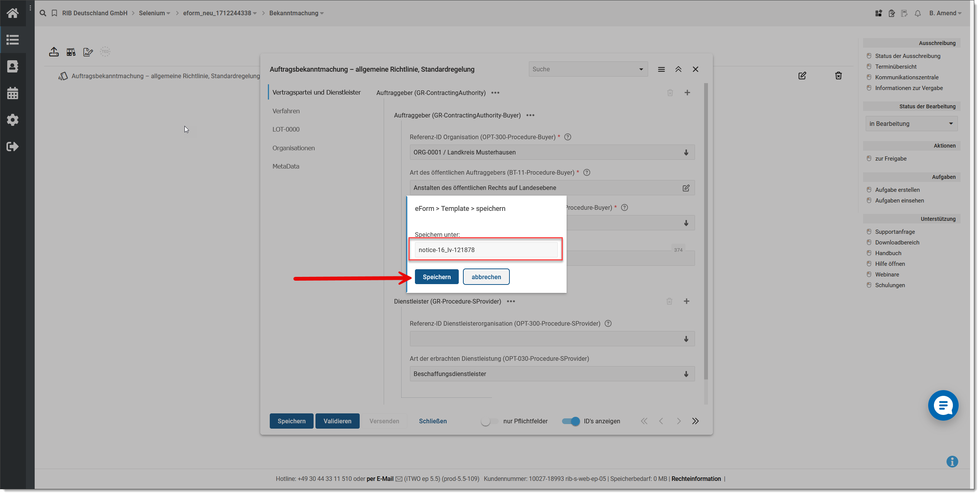The width and height of the screenshot is (980, 495).
Task: Open Kommunikationszentrale link
Action: click(x=906, y=77)
